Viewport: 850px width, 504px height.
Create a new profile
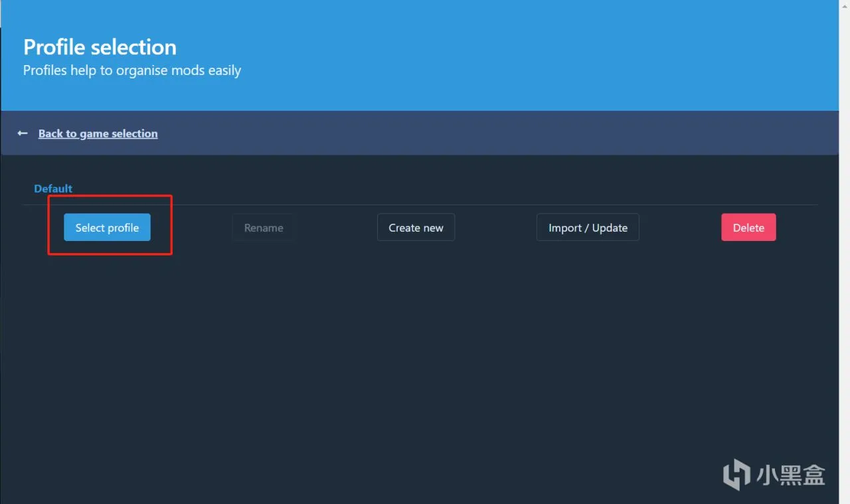pyautogui.click(x=416, y=227)
